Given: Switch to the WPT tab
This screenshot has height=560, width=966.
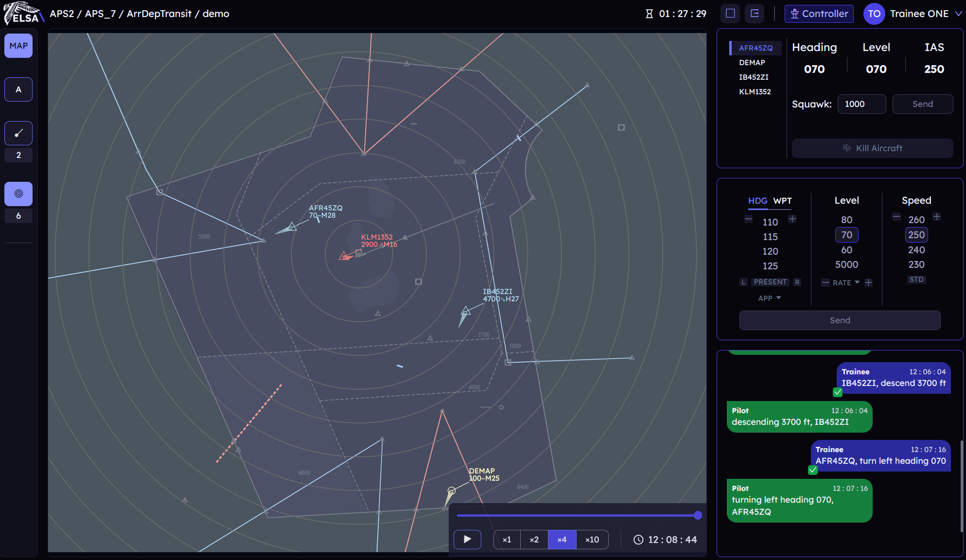Looking at the screenshot, I should 783,201.
